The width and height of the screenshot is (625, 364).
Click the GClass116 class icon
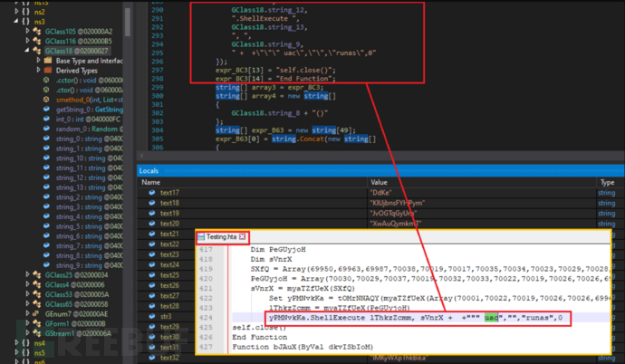tap(37, 41)
